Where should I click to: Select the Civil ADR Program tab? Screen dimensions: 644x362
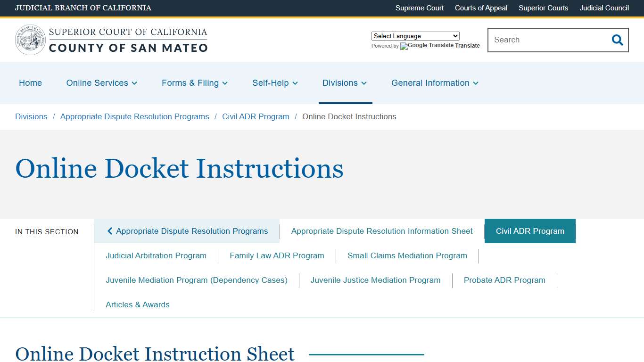(530, 231)
